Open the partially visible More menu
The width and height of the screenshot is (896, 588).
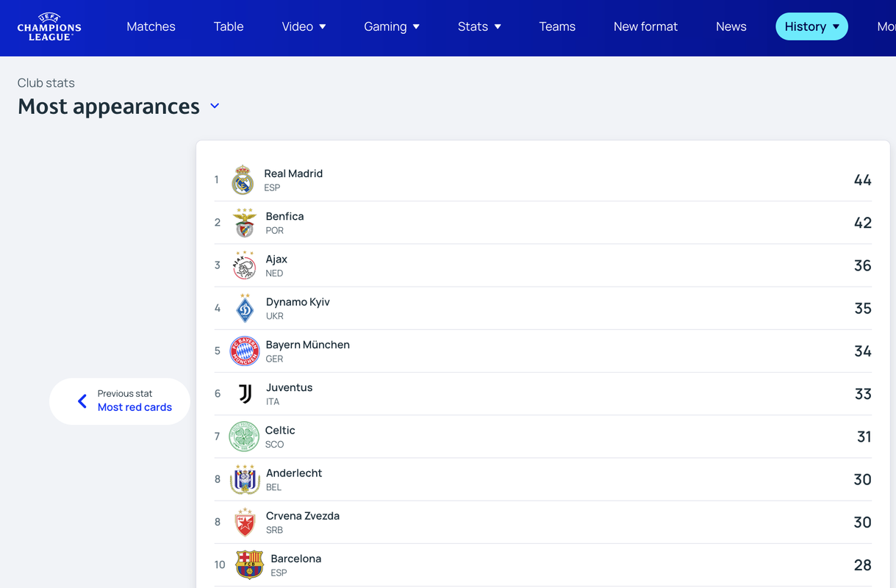(x=886, y=26)
